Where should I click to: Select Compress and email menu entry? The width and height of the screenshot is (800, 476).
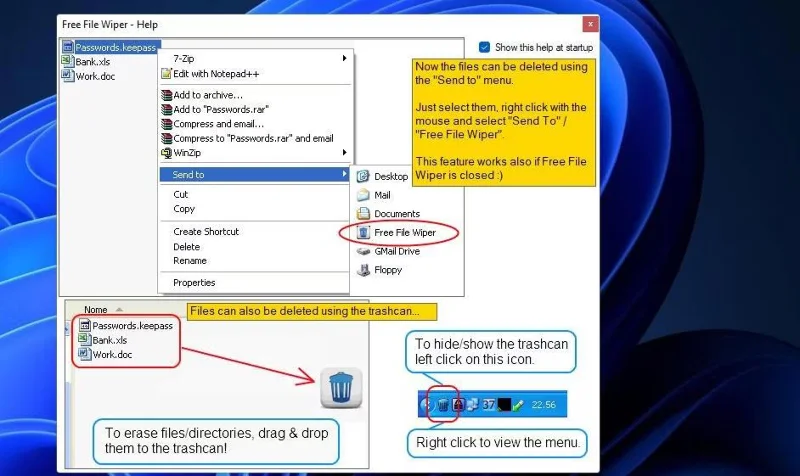(218, 123)
